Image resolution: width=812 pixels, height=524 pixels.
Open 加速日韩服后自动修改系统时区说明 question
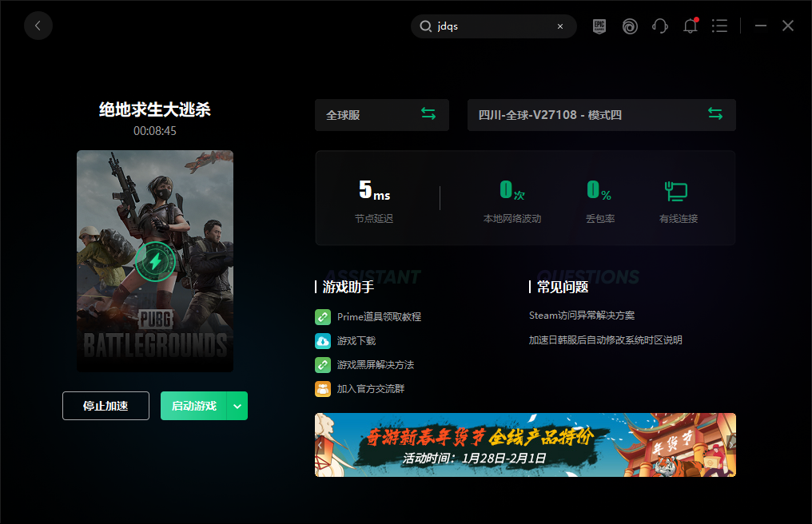(605, 340)
